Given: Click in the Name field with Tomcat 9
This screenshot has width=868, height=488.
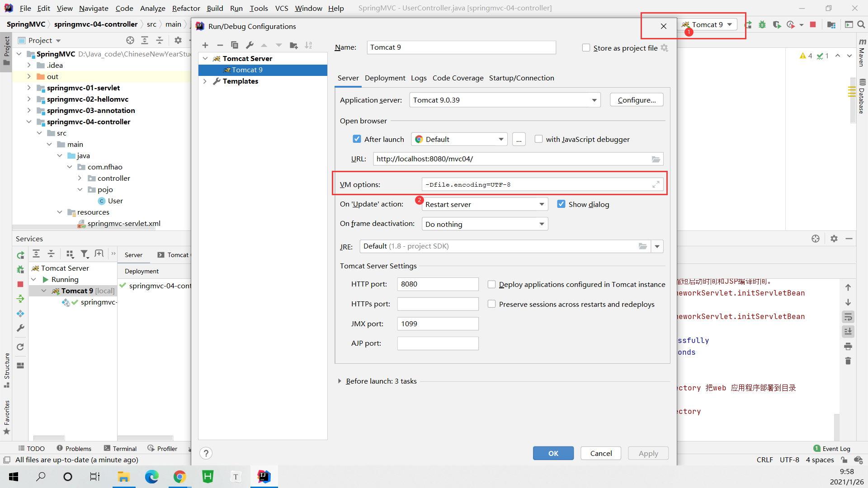Looking at the screenshot, I should (461, 47).
